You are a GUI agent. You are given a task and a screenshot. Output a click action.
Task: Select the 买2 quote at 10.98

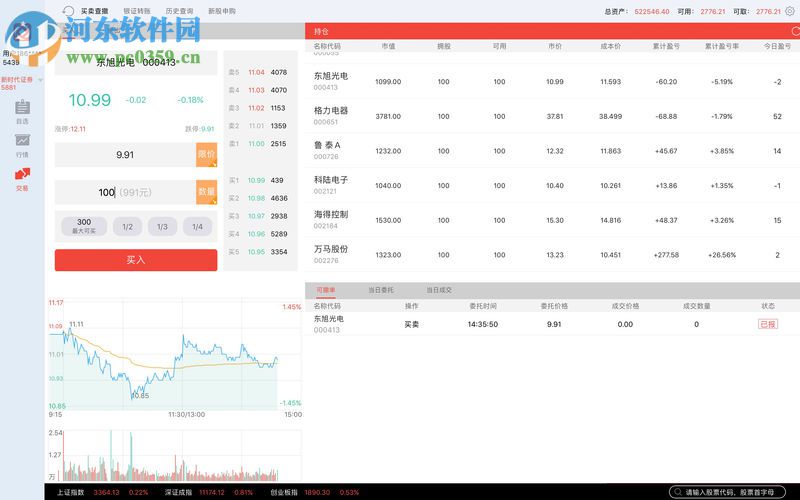258,198
